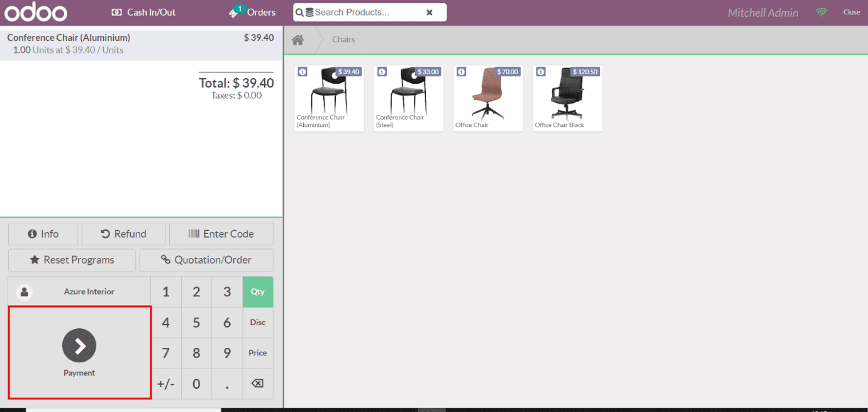
Task: Click the magnifier icon in product search
Action: pos(300,12)
